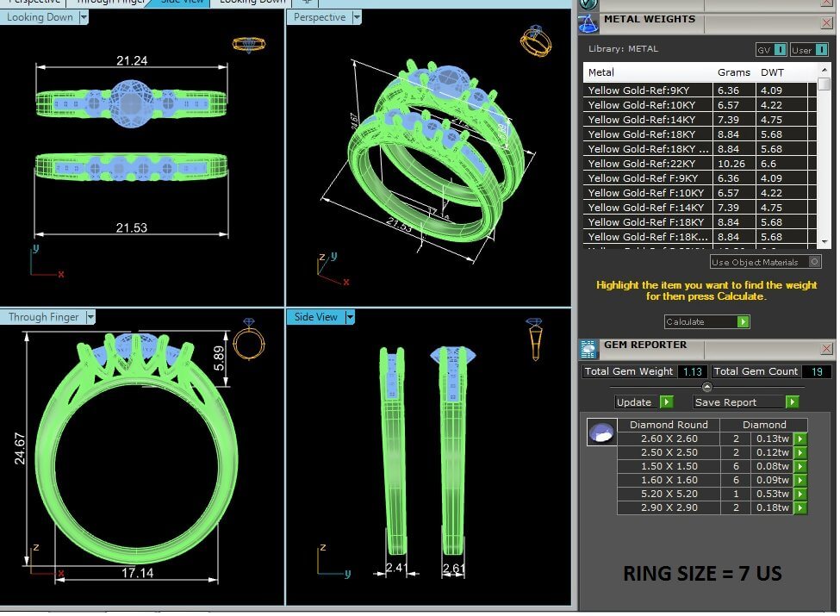Open the Perspective viewport dropdown arrow

tap(357, 17)
